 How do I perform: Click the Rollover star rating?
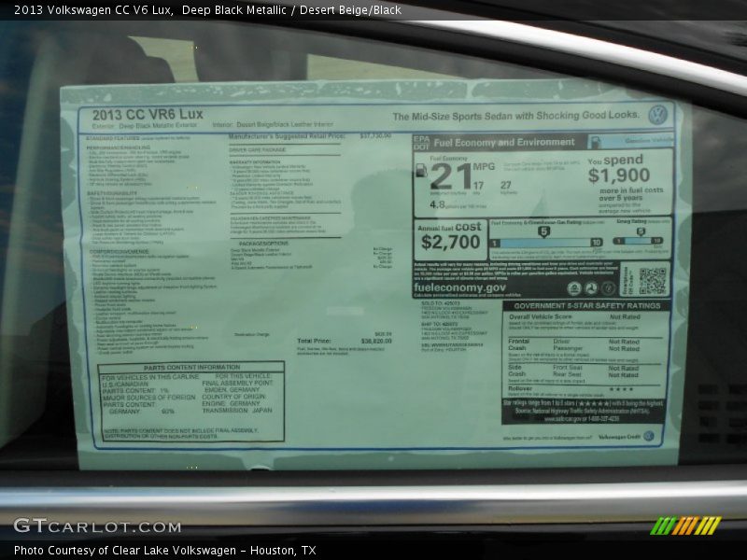click(621, 389)
